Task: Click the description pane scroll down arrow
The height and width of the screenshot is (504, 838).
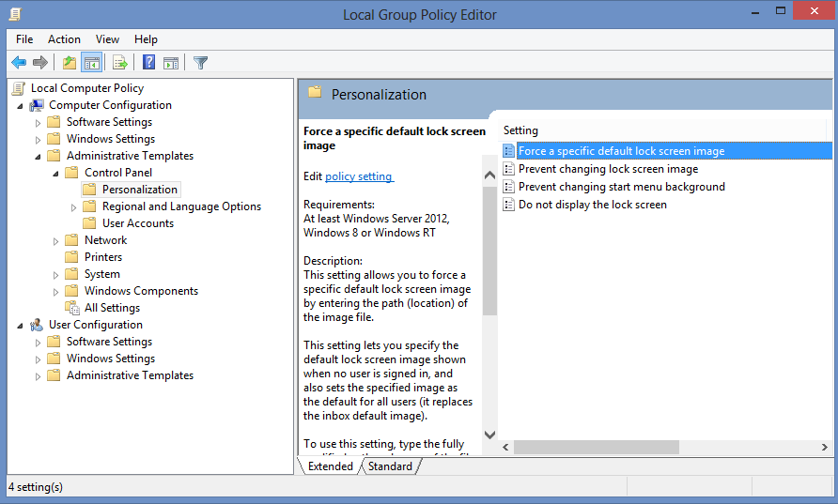Action: (x=489, y=434)
